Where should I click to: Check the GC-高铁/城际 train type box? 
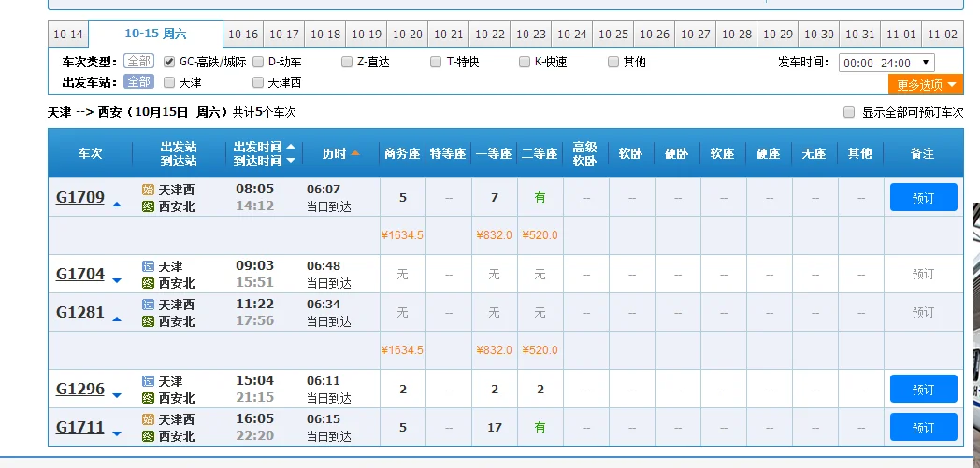(x=168, y=62)
